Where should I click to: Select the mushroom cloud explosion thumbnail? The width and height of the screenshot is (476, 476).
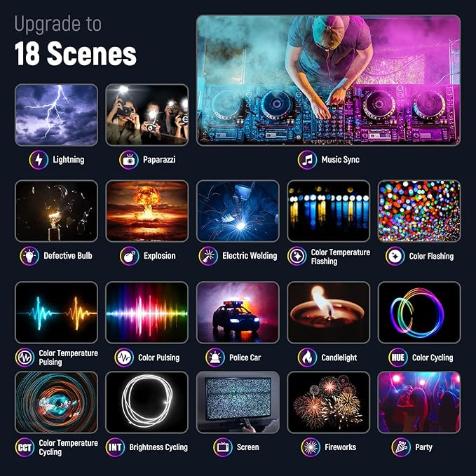pyautogui.click(x=147, y=211)
